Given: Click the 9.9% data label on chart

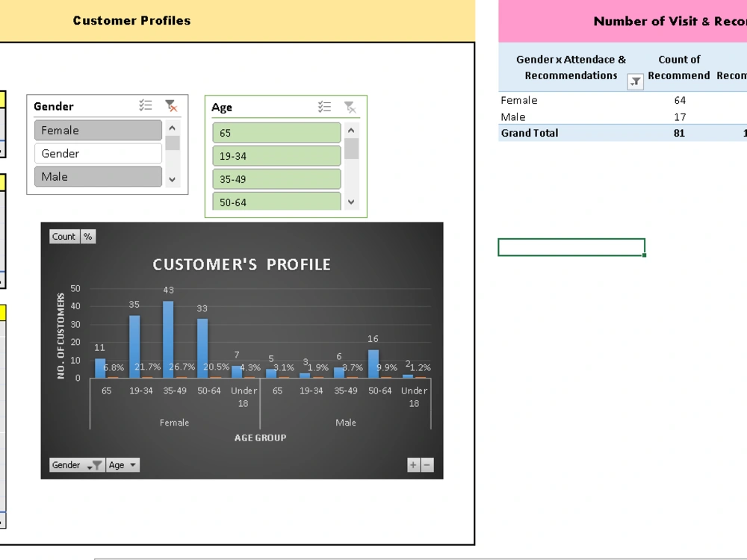Looking at the screenshot, I should [x=386, y=367].
